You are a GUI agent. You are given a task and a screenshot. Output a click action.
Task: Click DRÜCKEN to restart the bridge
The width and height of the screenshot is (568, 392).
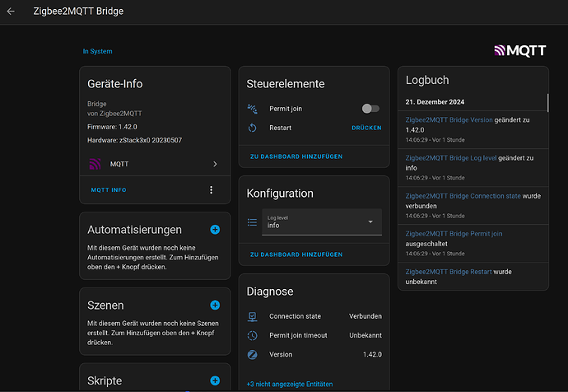pos(366,128)
